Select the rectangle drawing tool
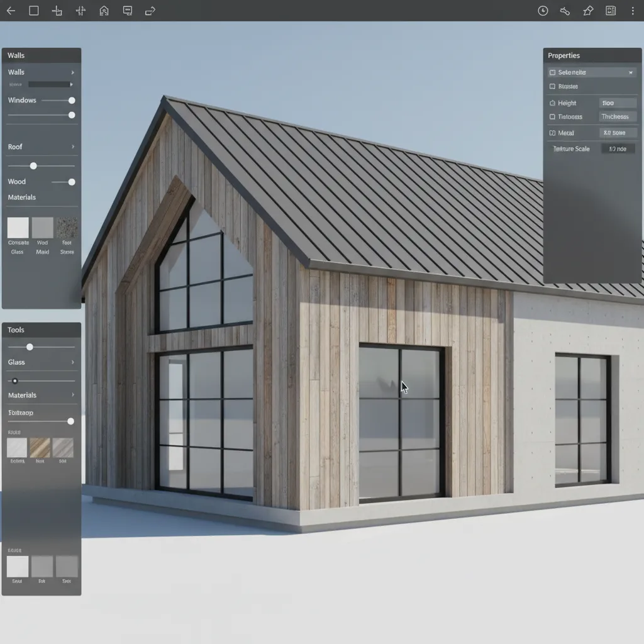The width and height of the screenshot is (644, 644). pos(34,10)
